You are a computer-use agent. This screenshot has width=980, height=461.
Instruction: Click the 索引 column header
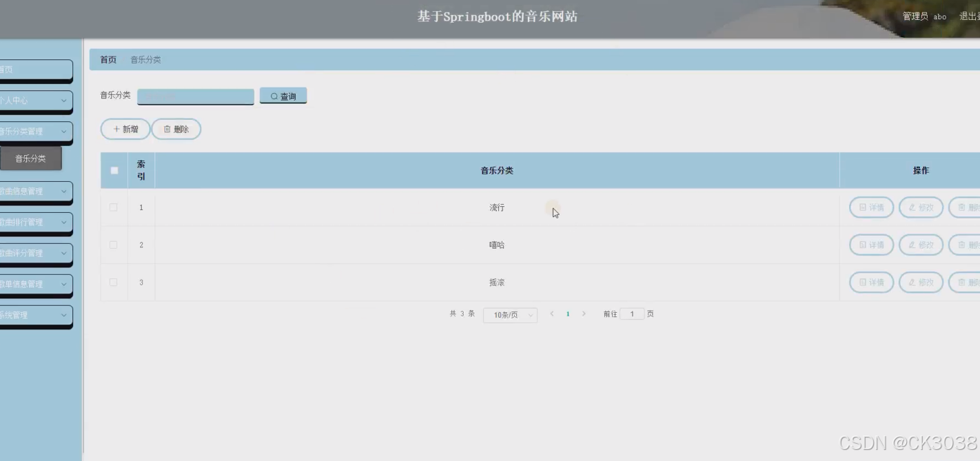pos(141,170)
